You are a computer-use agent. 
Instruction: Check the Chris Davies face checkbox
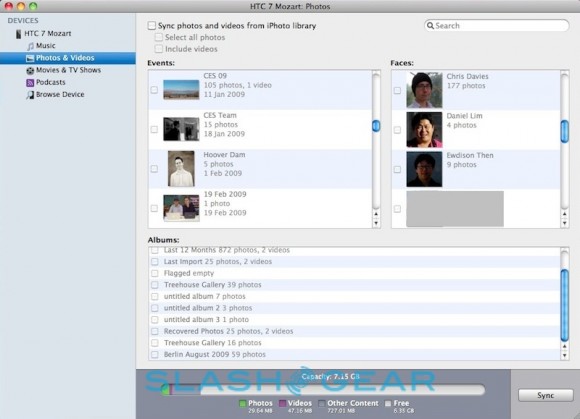(x=397, y=91)
